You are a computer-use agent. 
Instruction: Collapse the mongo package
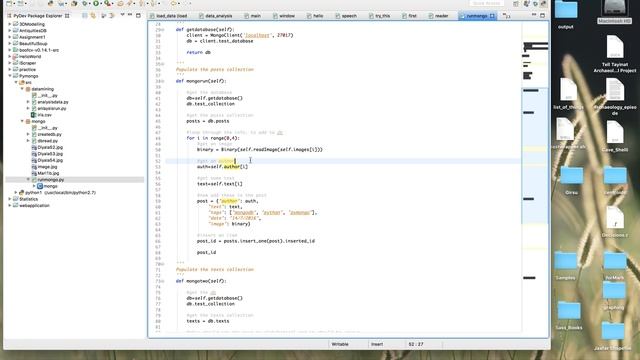point(22,122)
